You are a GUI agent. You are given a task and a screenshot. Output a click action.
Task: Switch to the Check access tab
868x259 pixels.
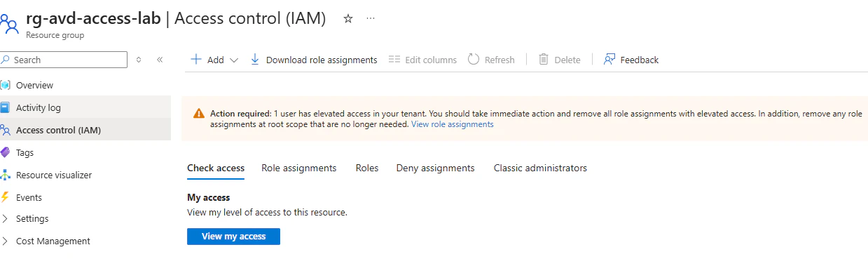coord(216,168)
